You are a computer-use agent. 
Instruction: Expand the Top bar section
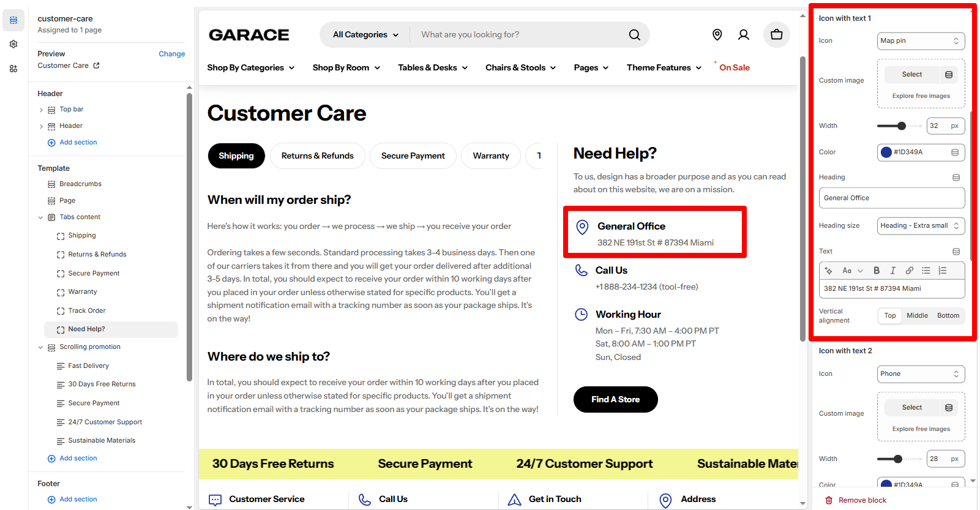point(41,110)
